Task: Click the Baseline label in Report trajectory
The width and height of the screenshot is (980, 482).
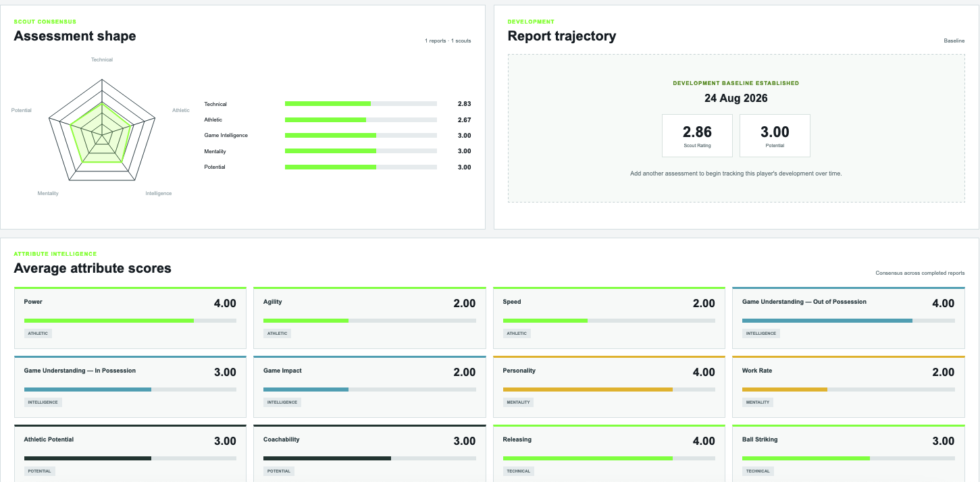Action: coord(954,41)
